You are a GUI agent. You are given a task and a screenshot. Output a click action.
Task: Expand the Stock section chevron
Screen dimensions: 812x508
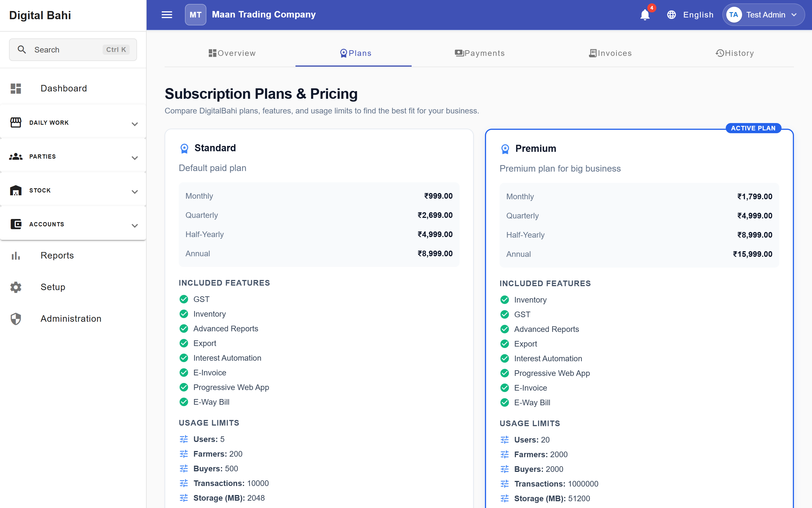tap(134, 192)
